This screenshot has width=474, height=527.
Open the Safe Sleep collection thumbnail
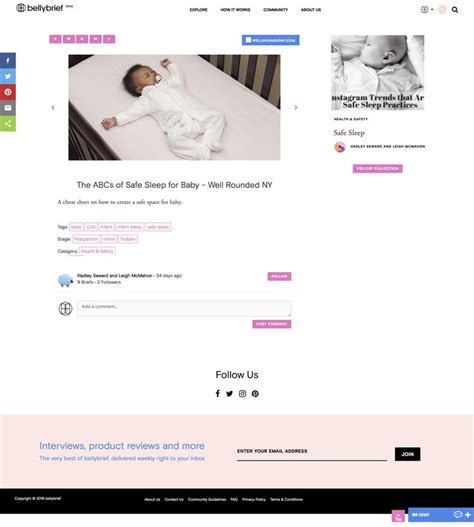[378, 73]
